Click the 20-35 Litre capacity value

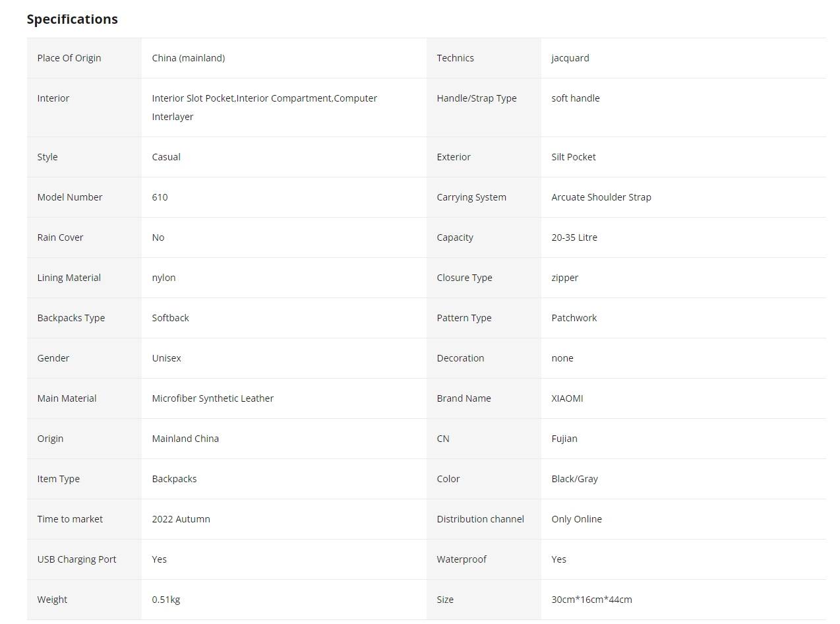(x=574, y=237)
